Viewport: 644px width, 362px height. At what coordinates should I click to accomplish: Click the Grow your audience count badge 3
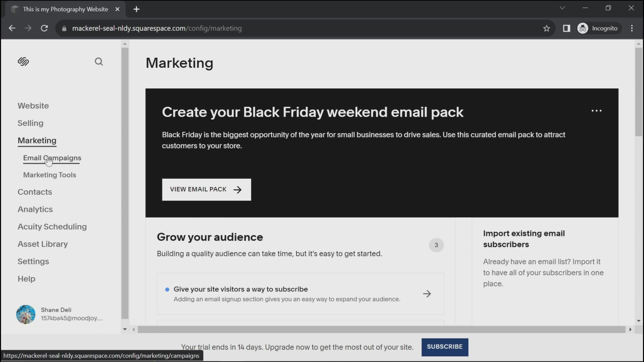(x=436, y=245)
